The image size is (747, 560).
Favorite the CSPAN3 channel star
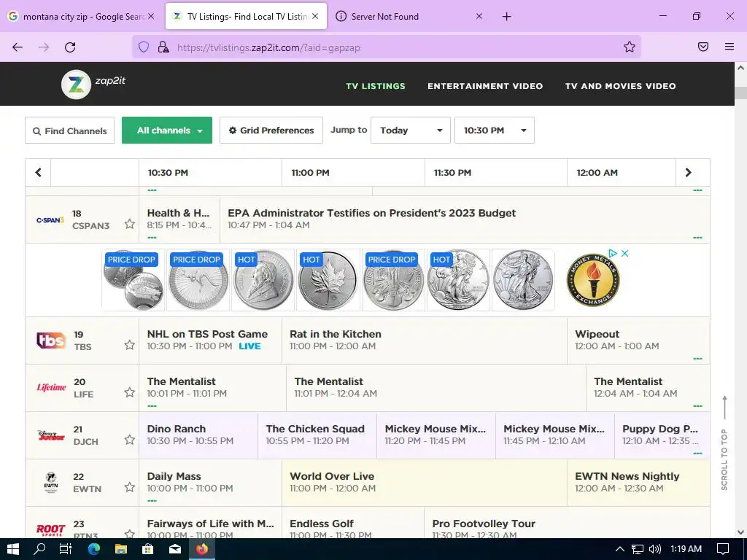pyautogui.click(x=130, y=224)
